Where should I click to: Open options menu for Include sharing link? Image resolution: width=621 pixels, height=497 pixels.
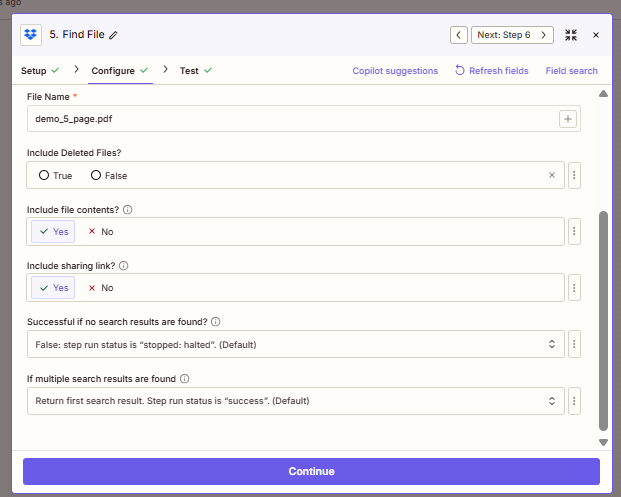tap(574, 287)
